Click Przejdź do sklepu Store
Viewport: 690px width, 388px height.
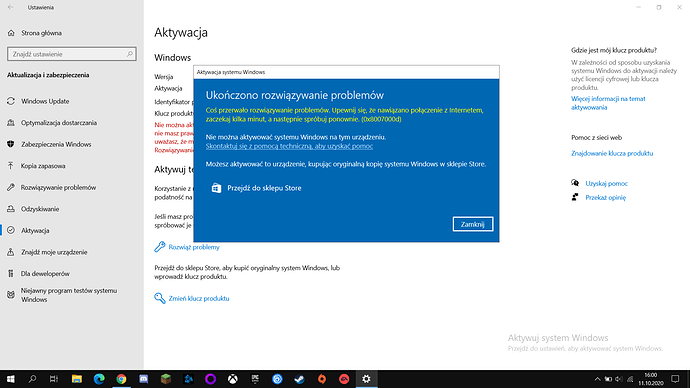pos(264,188)
